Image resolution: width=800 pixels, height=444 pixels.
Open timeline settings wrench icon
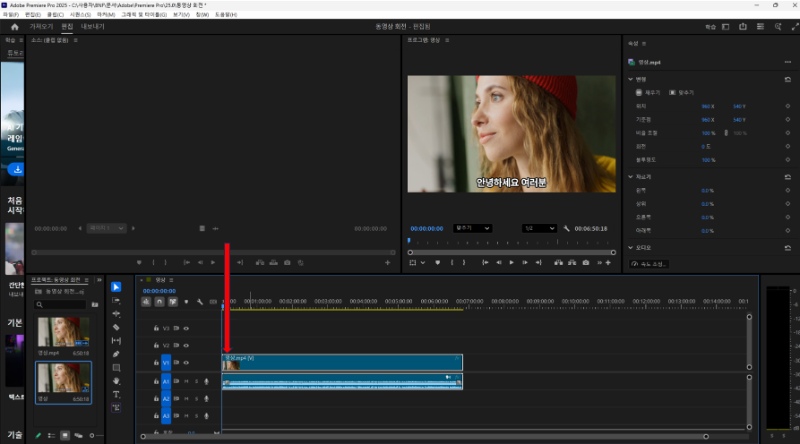[x=200, y=302]
